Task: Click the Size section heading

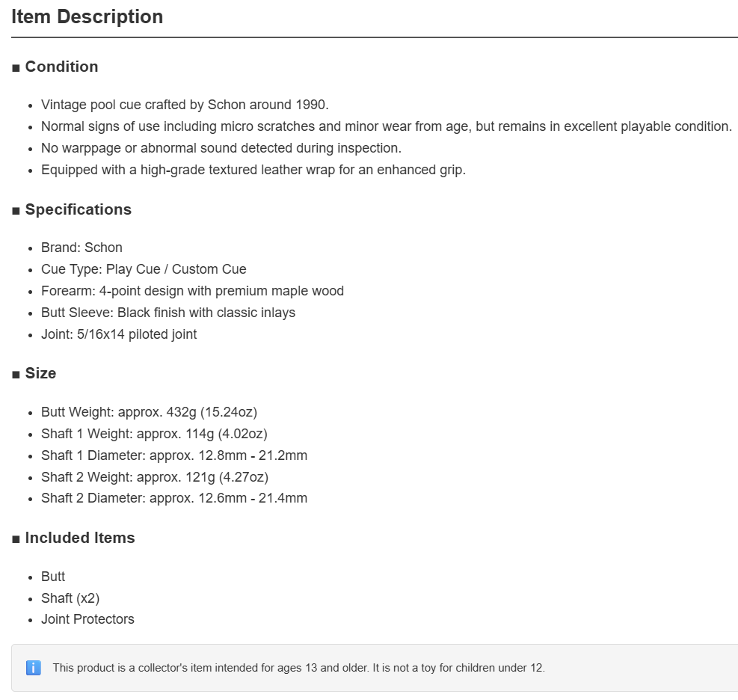Action: 40,373
